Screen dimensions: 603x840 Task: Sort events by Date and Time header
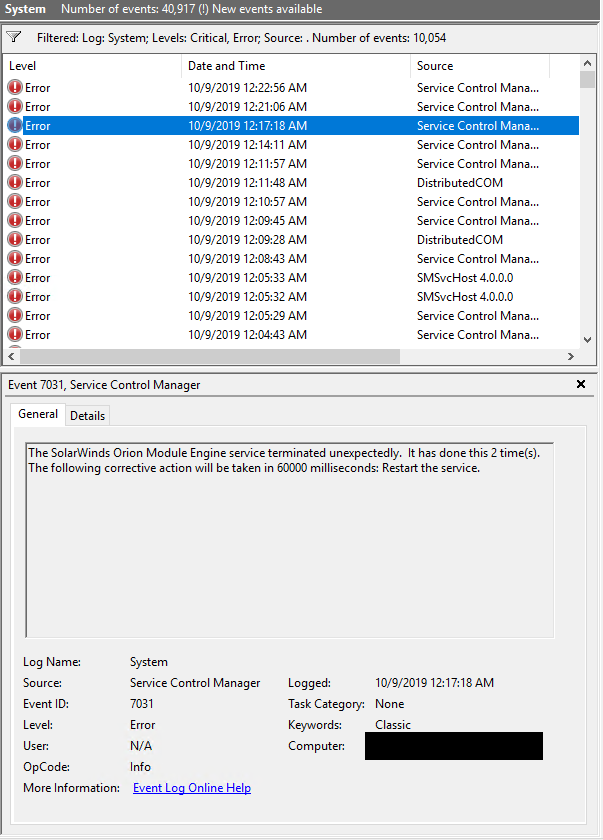click(x=296, y=66)
